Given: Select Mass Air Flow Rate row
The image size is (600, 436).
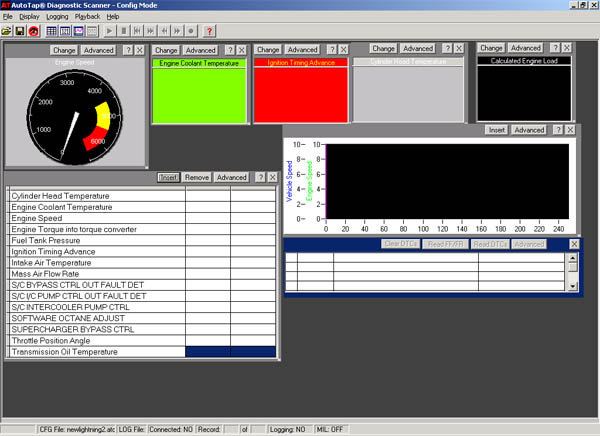Looking at the screenshot, I should coord(95,273).
